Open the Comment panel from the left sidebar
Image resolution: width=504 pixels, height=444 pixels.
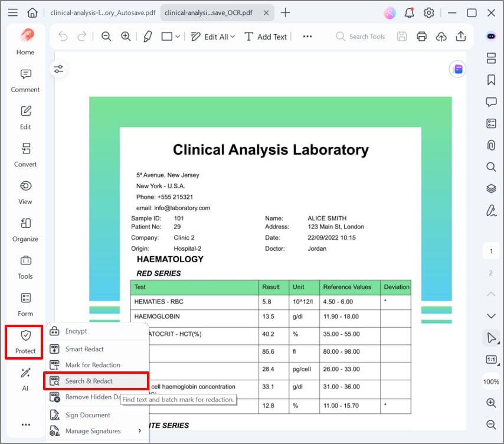(24, 81)
